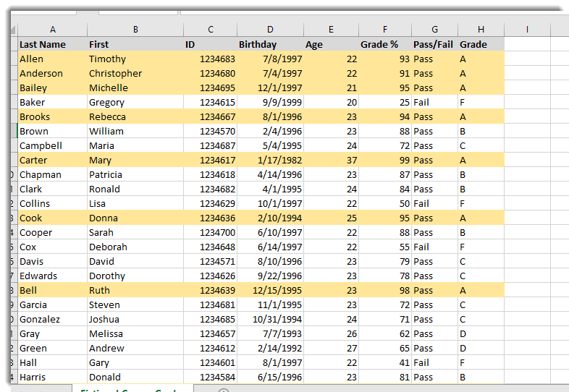Click Fail cell in Collins row

point(434,203)
